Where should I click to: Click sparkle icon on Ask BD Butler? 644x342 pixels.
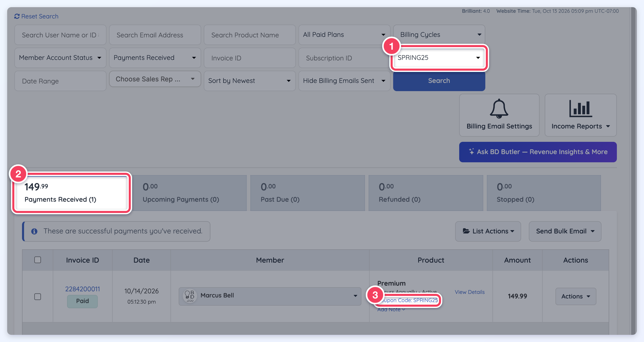click(x=471, y=152)
